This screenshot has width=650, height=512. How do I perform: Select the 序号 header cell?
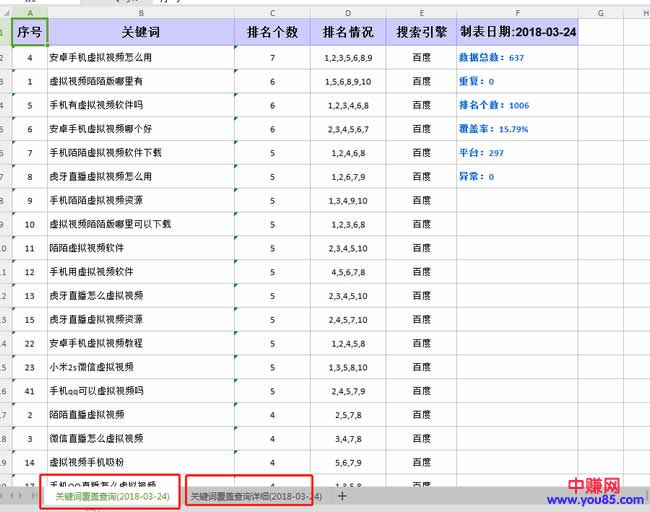29,32
